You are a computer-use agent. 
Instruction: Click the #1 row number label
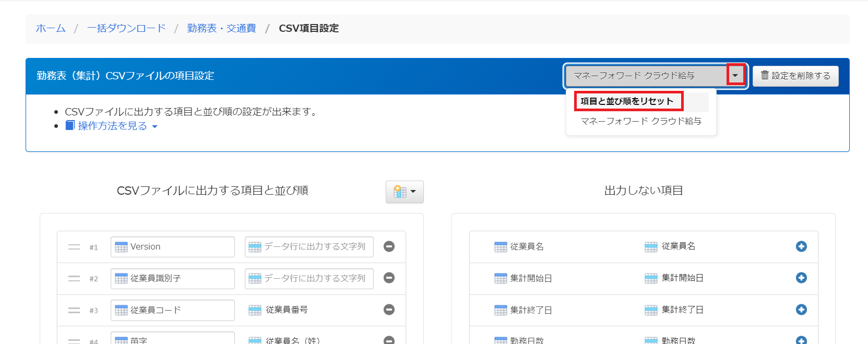pos(93,247)
